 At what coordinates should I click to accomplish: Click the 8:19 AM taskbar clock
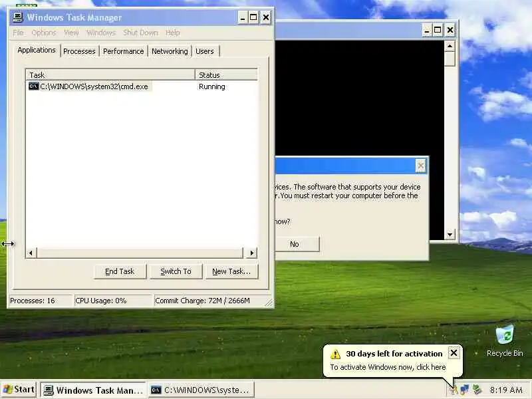506,390
